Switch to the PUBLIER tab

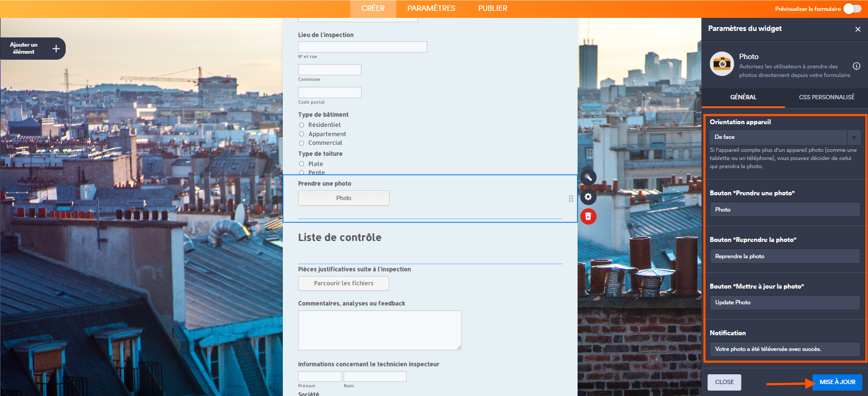(493, 9)
